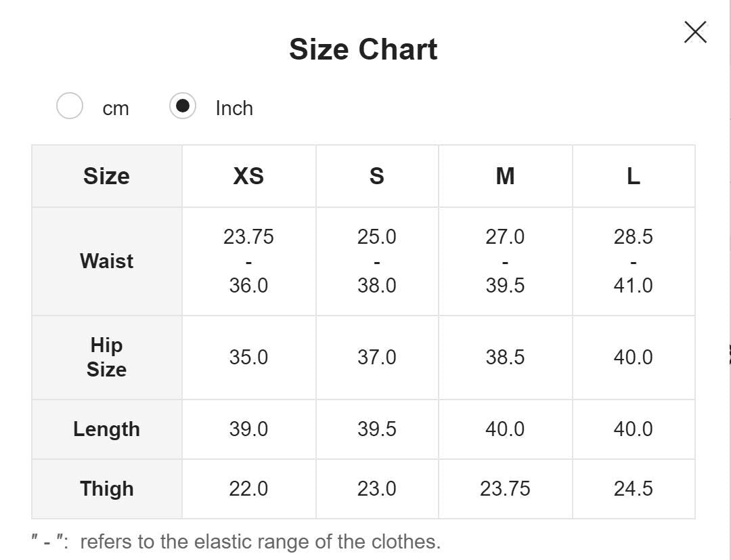
Task: Click the "Inch" unit label text
Action: (234, 108)
